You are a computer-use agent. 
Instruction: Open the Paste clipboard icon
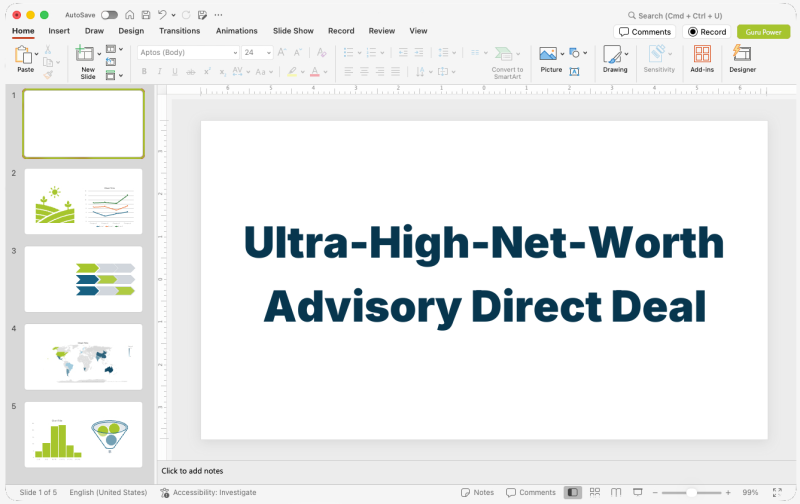coord(23,54)
